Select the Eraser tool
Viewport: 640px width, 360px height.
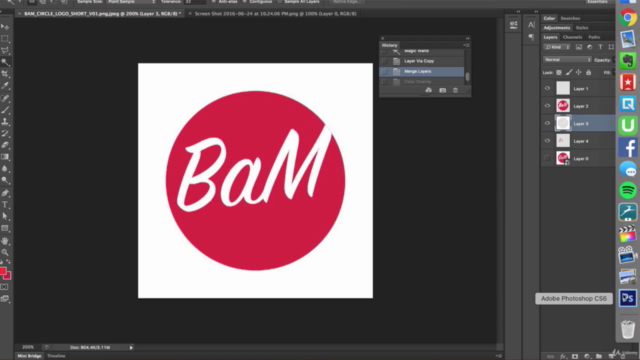tap(5, 145)
